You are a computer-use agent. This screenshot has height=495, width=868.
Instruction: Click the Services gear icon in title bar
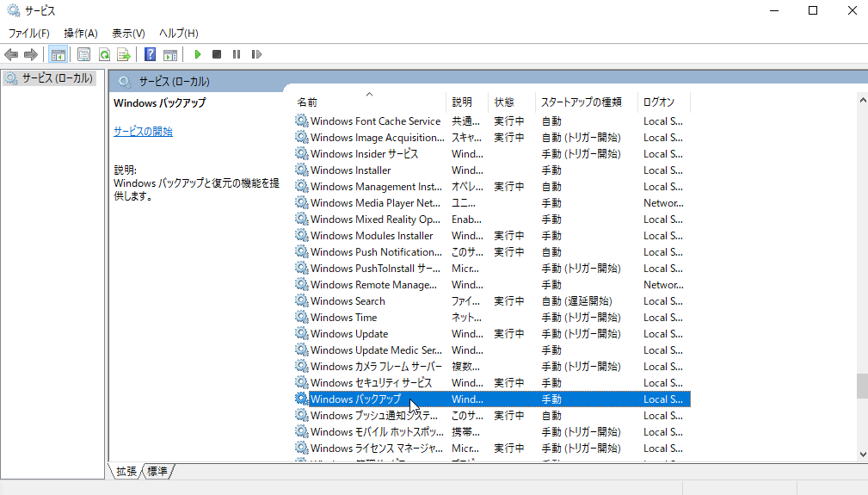point(13,10)
